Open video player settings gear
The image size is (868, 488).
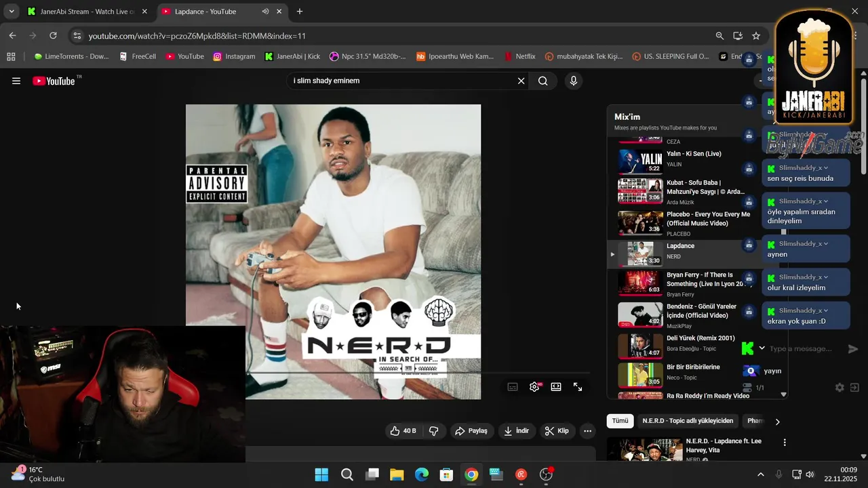[534, 386]
